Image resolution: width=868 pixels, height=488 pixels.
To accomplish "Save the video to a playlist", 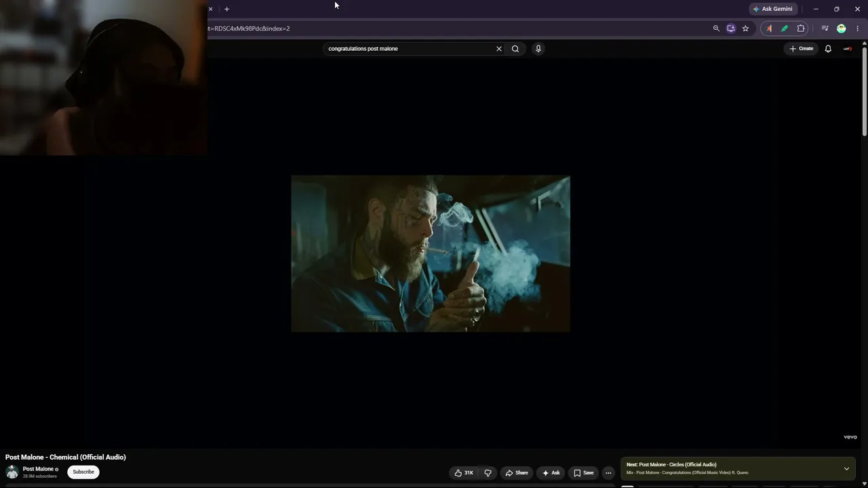I will point(583,473).
